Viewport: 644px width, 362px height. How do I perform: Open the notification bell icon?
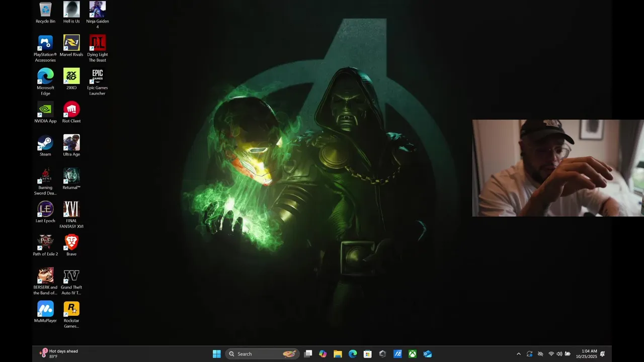pos(603,354)
